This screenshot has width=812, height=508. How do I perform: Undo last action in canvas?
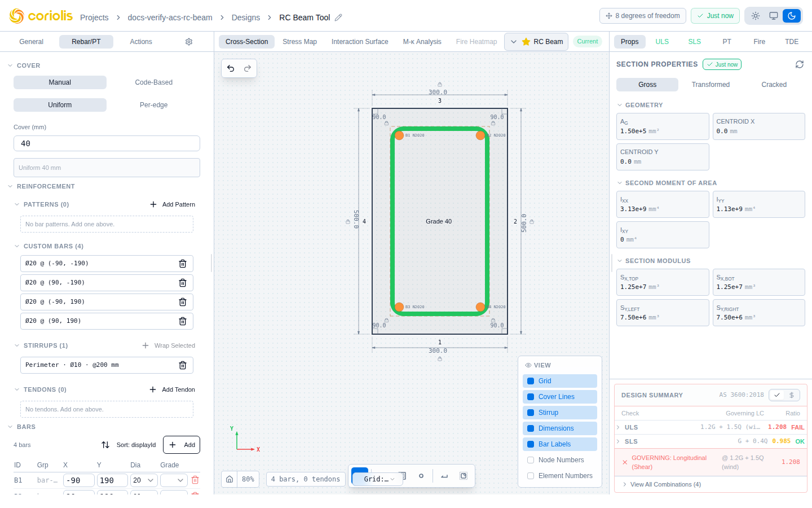tap(231, 68)
